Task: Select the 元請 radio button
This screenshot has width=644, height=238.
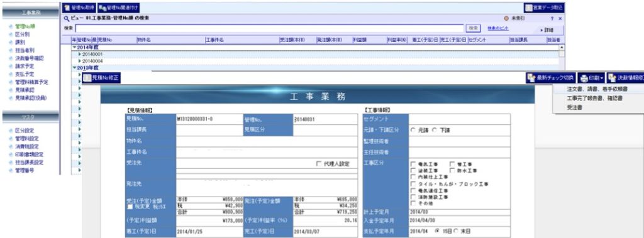Action: point(413,129)
